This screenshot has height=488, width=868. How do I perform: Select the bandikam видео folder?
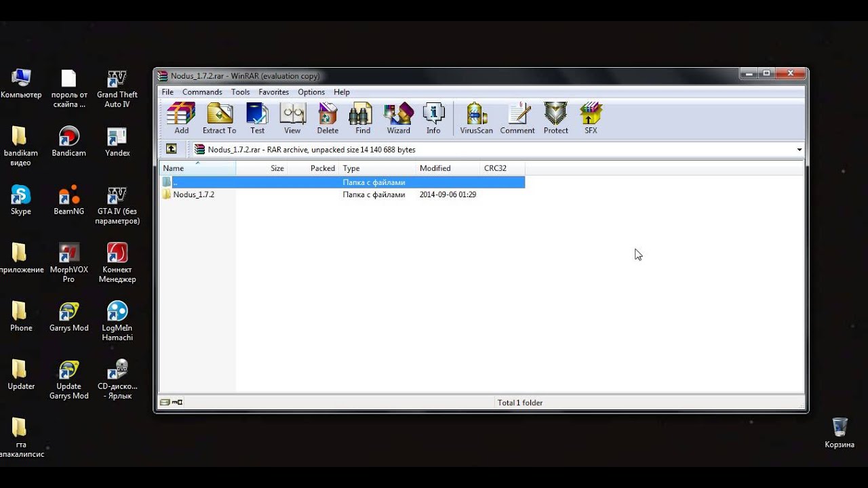click(x=20, y=146)
